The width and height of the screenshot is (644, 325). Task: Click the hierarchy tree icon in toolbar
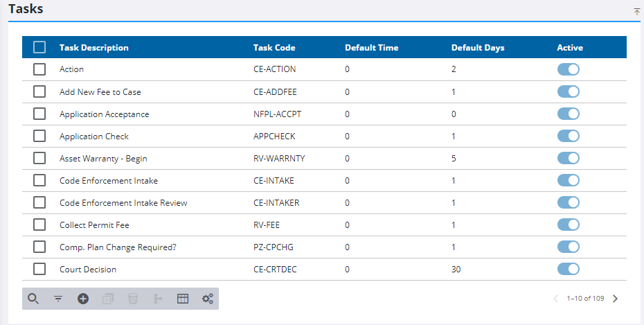pyautogui.click(x=158, y=299)
